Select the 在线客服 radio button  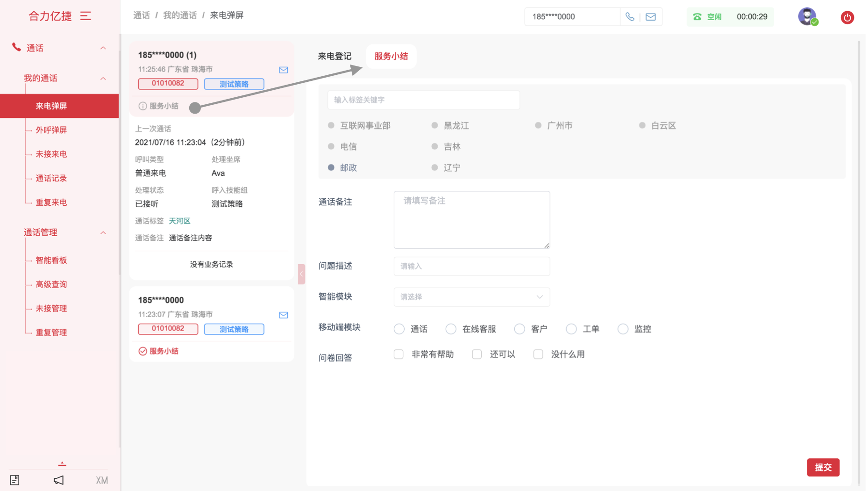point(450,329)
